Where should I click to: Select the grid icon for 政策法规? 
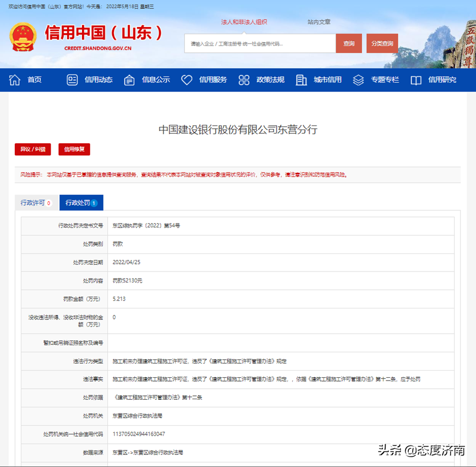[x=243, y=79]
